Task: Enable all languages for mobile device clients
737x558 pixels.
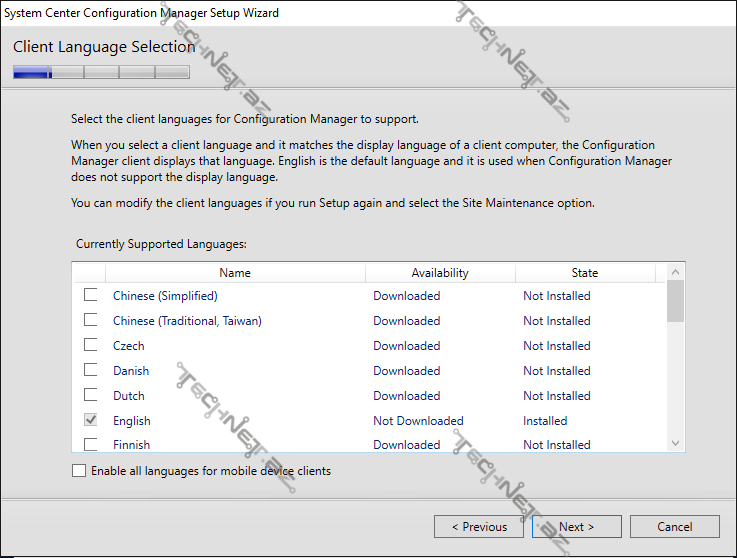Action: tap(80, 471)
